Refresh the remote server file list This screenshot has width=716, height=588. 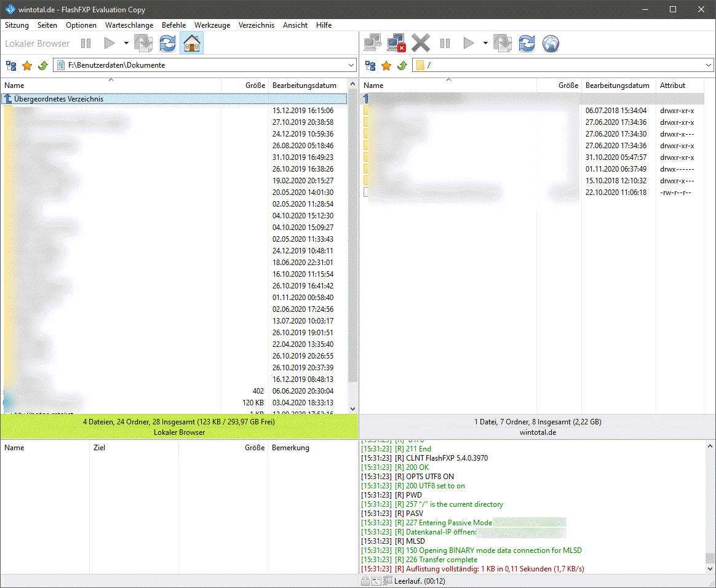coord(527,44)
